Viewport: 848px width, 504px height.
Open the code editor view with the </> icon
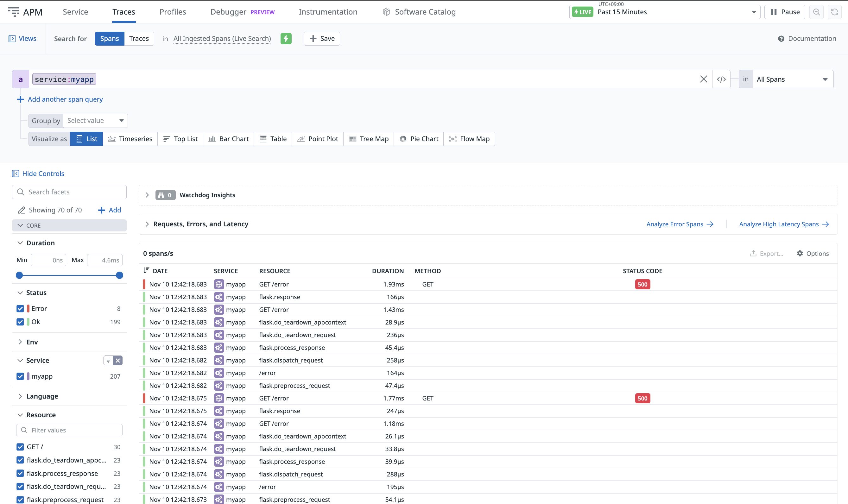(x=721, y=79)
